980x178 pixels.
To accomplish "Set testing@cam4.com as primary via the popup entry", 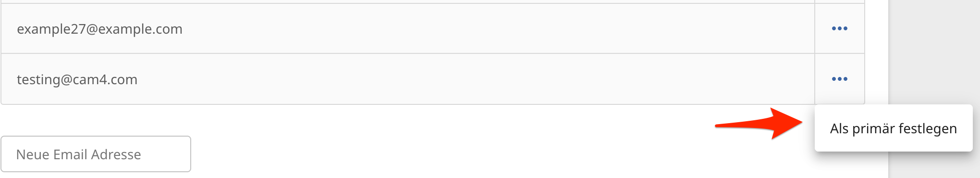I will (x=894, y=128).
